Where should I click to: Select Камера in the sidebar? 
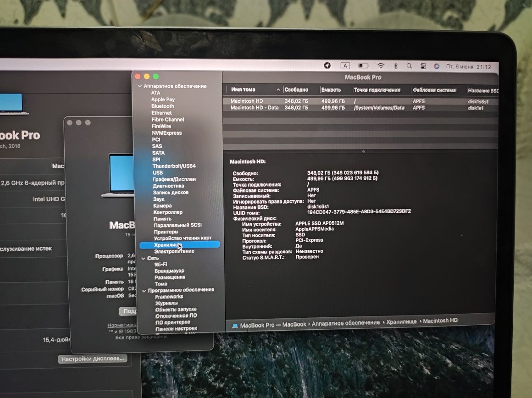point(162,205)
